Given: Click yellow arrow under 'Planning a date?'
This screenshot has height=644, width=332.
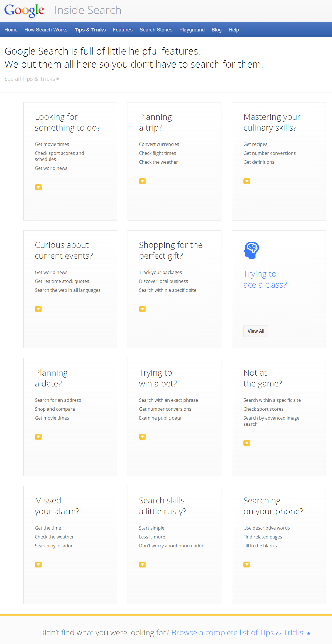Looking at the screenshot, I should point(38,437).
